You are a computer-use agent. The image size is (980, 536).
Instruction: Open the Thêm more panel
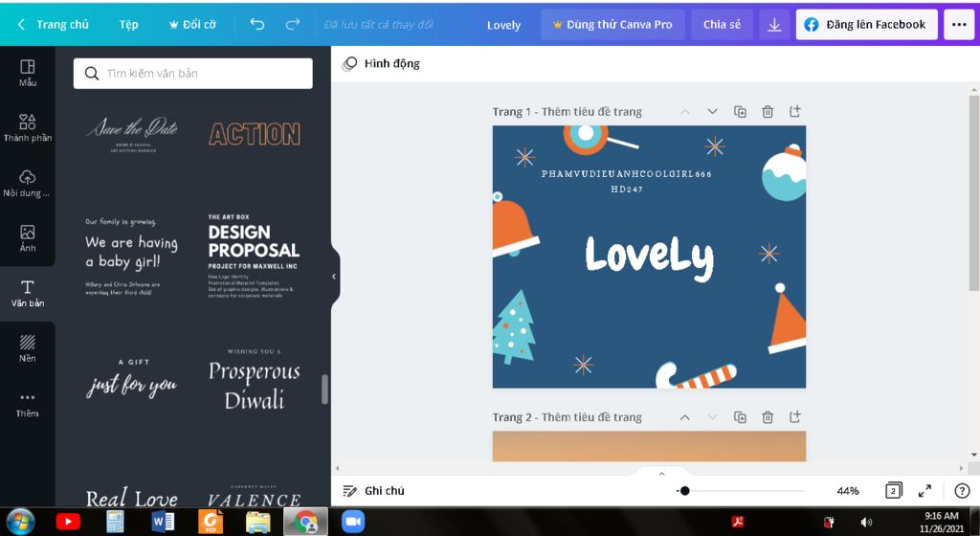(x=28, y=404)
